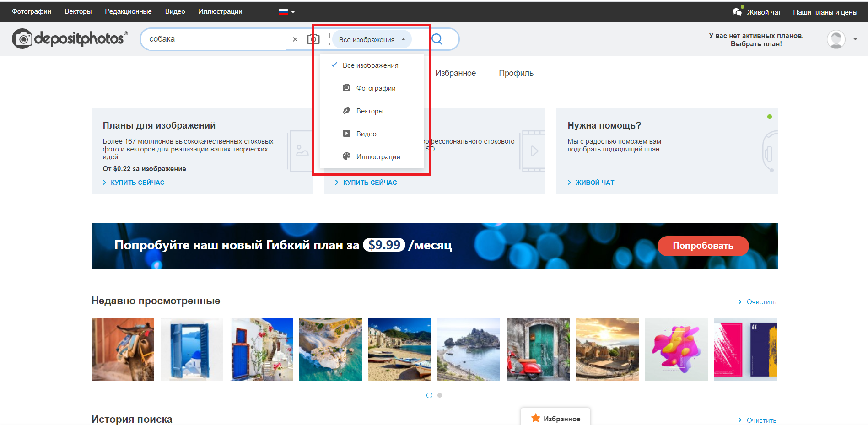
Task: Choose 'Фотографии' from the dropdown list
Action: click(372, 88)
